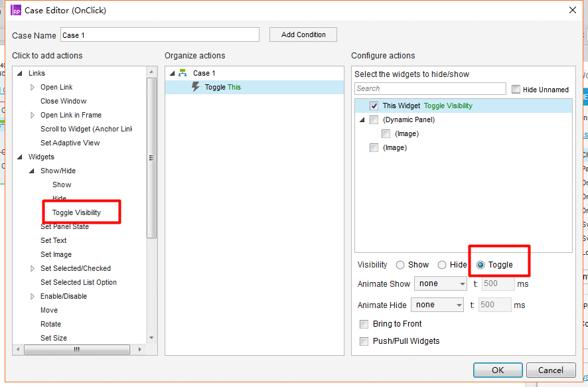588x387 pixels.
Task: Click the Axure RP logo icon in title bar
Action: (16, 10)
